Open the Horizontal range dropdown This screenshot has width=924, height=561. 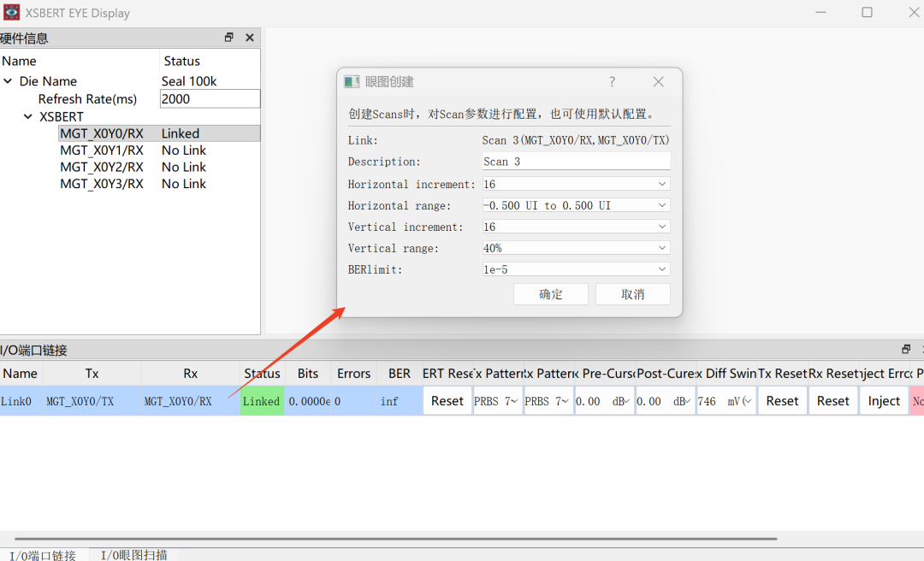[x=576, y=205]
